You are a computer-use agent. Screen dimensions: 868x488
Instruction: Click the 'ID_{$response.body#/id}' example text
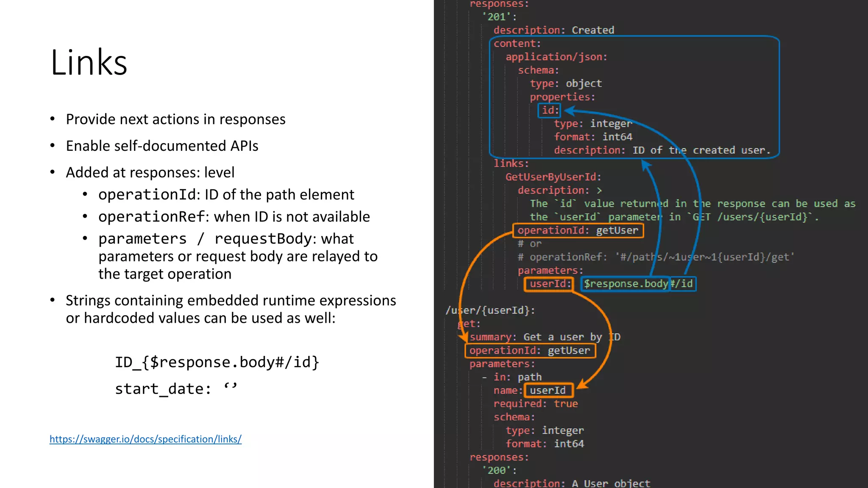click(x=217, y=362)
